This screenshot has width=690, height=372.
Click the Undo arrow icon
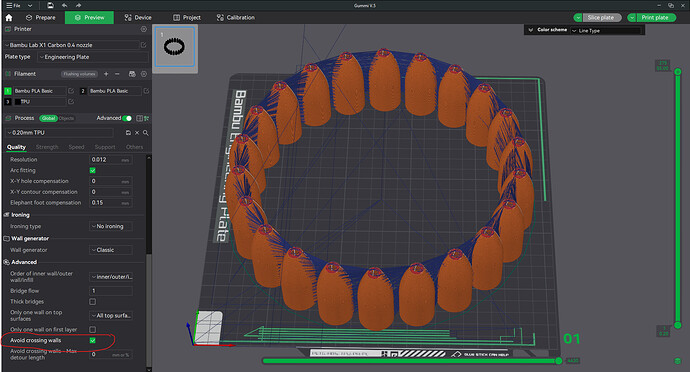[65, 5]
